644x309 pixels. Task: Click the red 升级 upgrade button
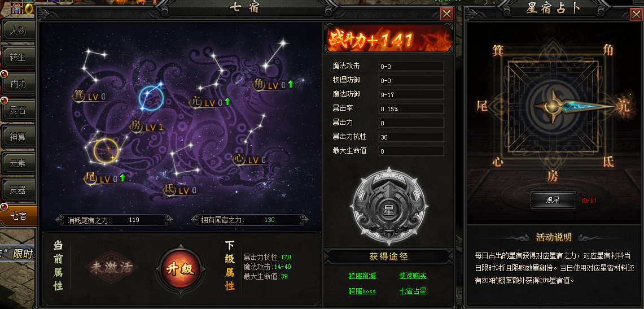tap(179, 269)
